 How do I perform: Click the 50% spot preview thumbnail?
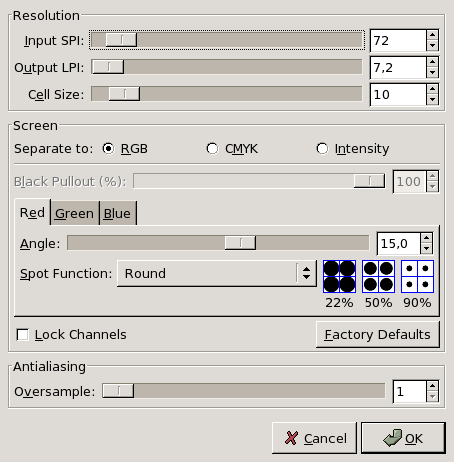(x=378, y=277)
